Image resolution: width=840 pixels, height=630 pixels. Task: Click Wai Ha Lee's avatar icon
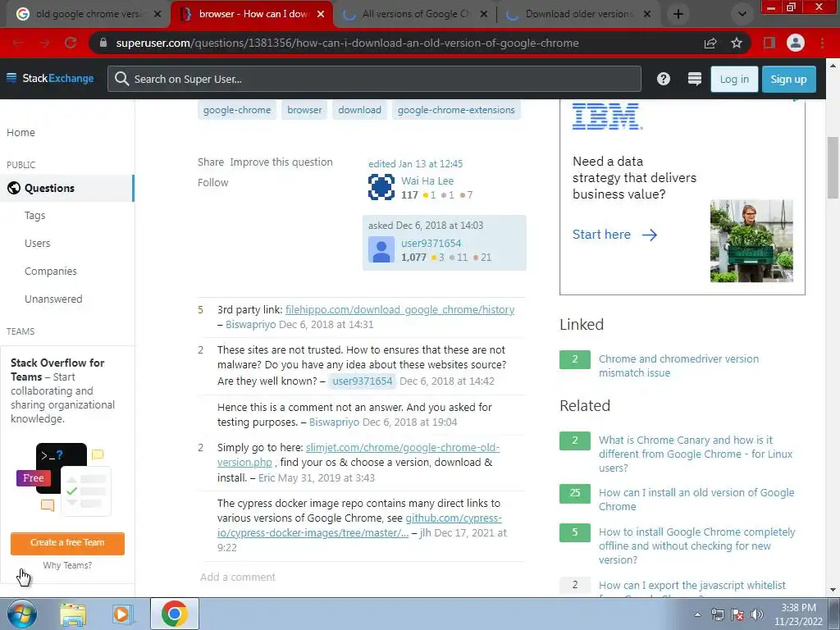click(381, 187)
